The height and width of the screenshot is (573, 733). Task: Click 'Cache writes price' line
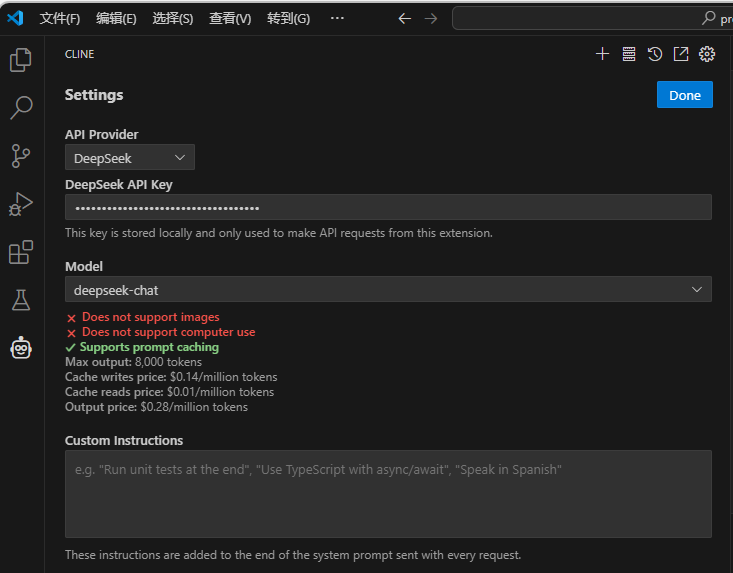[x=171, y=377]
